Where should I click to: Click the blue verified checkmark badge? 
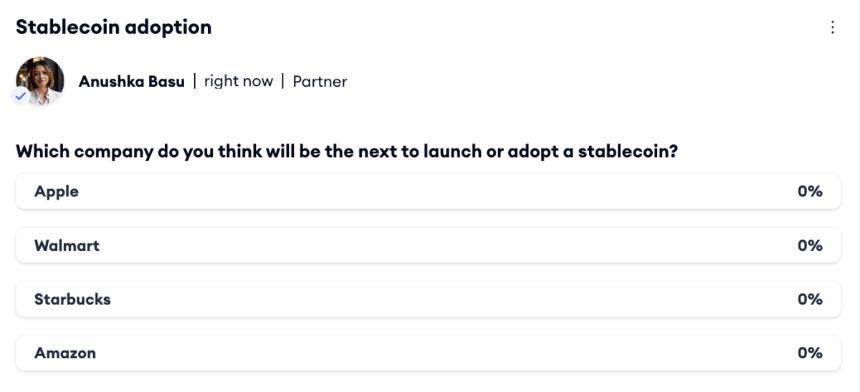pos(20,96)
